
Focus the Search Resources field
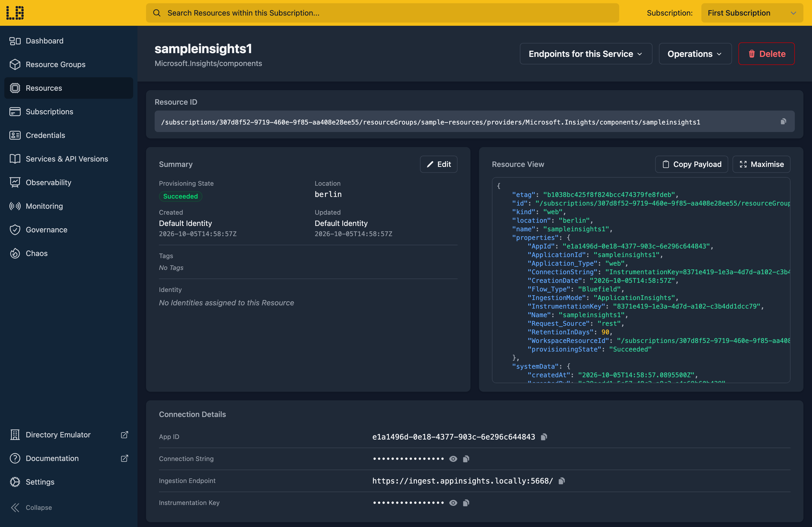click(x=382, y=13)
